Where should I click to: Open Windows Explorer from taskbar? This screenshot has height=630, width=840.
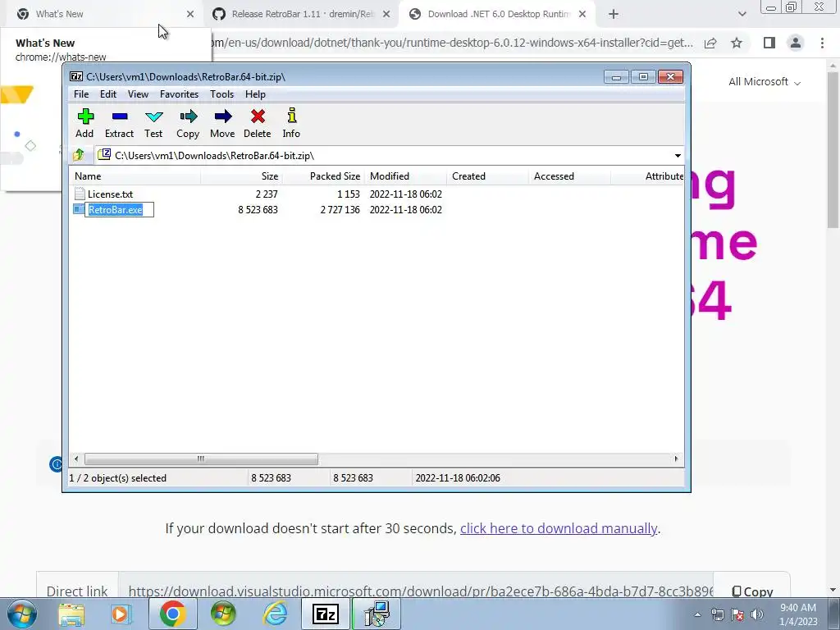point(71,614)
